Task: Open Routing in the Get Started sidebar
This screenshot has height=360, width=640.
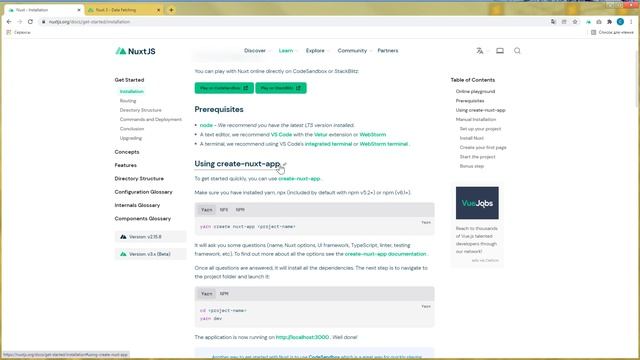Action: (128, 101)
